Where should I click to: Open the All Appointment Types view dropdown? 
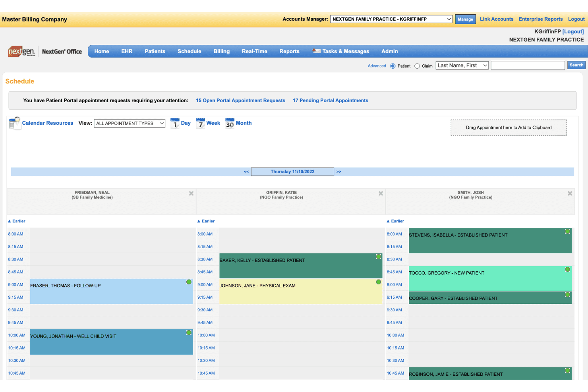[130, 124]
